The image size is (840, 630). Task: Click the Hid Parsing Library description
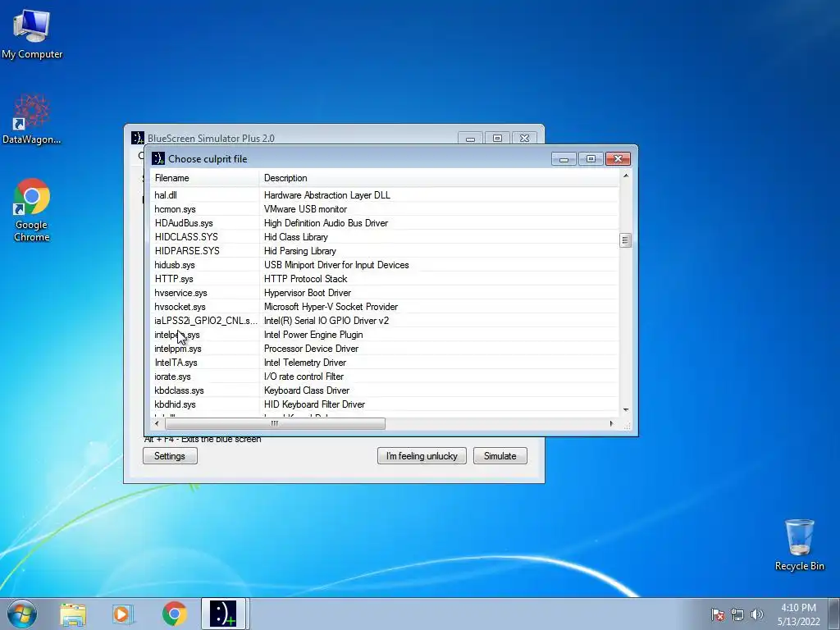coord(300,251)
